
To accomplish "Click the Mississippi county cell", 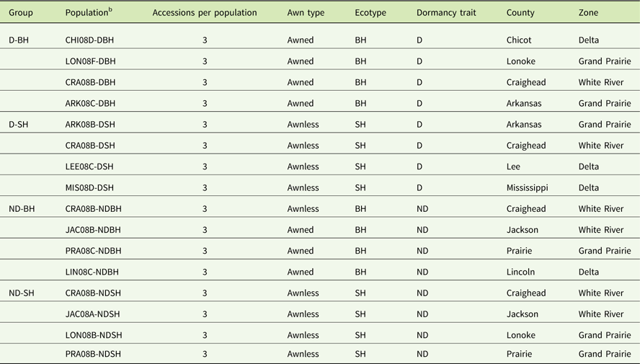I will 527,188.
